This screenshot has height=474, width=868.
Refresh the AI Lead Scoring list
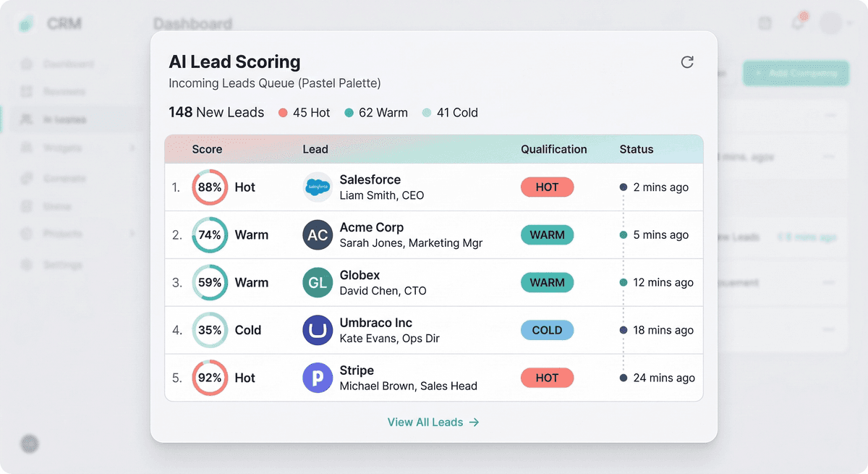pyautogui.click(x=687, y=62)
